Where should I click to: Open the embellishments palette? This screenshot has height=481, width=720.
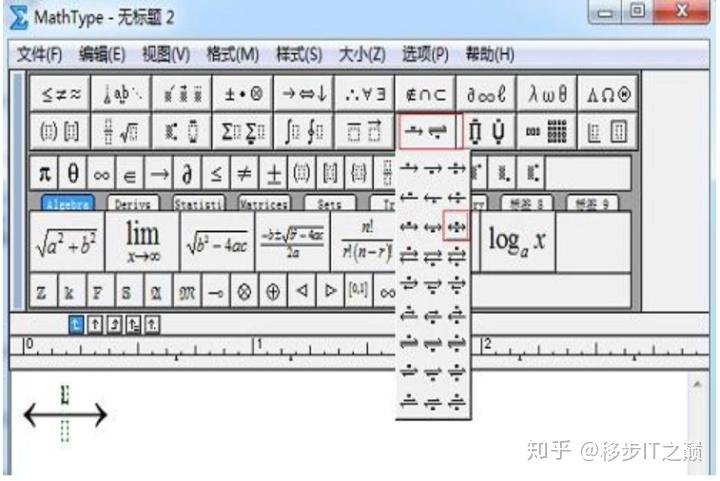(x=182, y=94)
